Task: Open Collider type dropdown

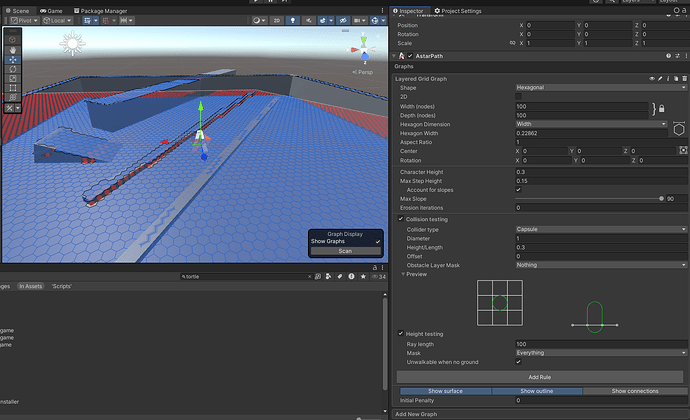Action: (x=597, y=229)
